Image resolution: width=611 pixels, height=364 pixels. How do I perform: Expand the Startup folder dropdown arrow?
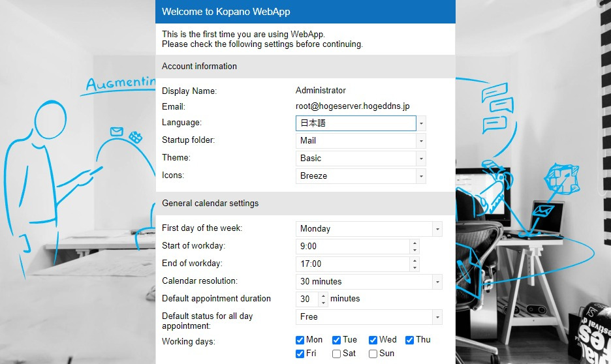tap(421, 141)
